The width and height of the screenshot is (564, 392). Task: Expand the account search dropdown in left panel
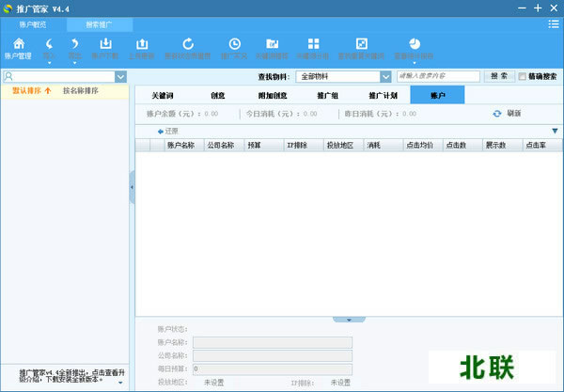click(119, 76)
